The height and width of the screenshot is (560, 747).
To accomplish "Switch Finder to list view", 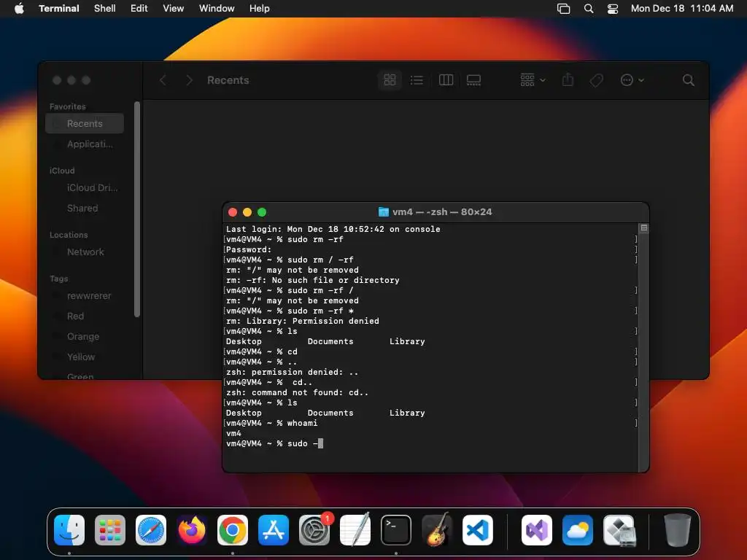I will coord(417,80).
